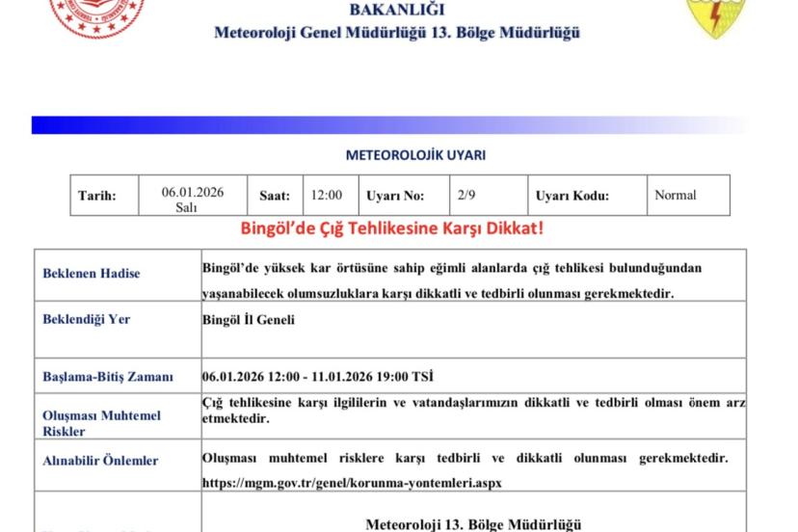Select the 12:00 time value cell
Viewport: 798px width, 532px height.
pos(326,196)
